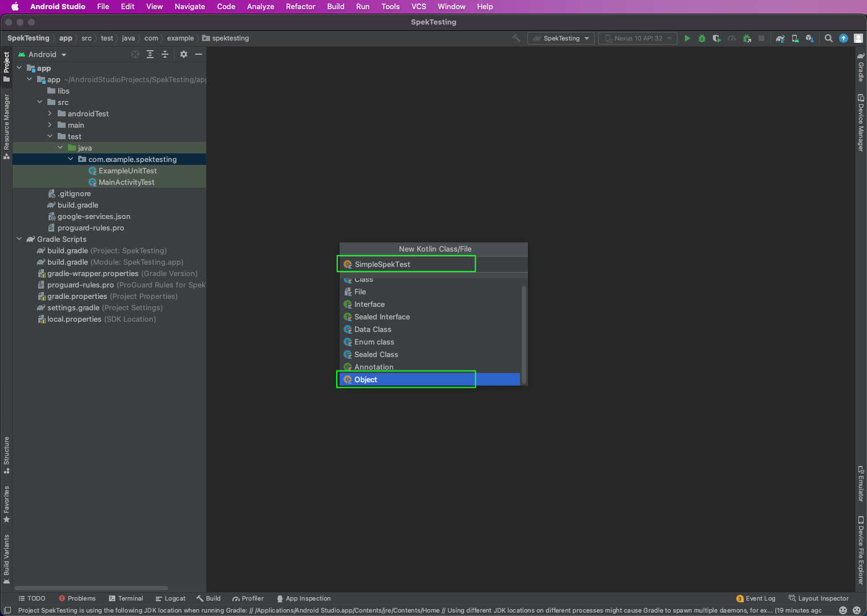This screenshot has height=616, width=867.
Task: Expand the androidTest folder
Action: [50, 114]
